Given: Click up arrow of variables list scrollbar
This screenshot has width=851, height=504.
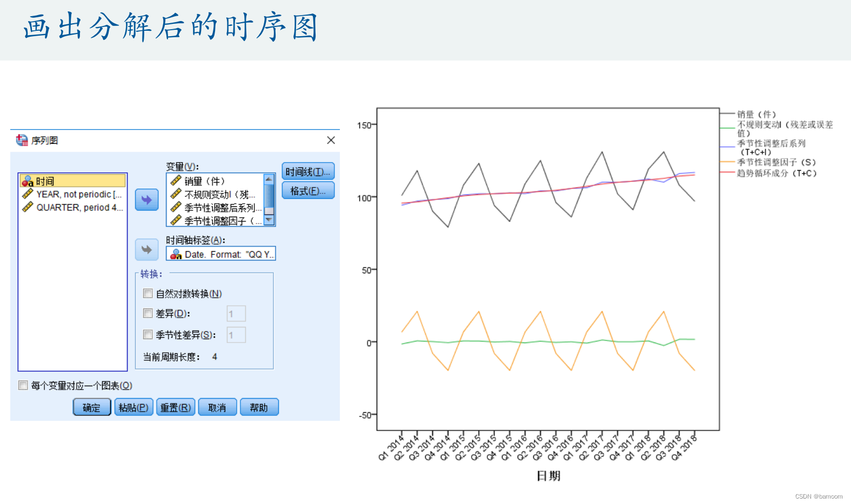Looking at the screenshot, I should pos(269,178).
